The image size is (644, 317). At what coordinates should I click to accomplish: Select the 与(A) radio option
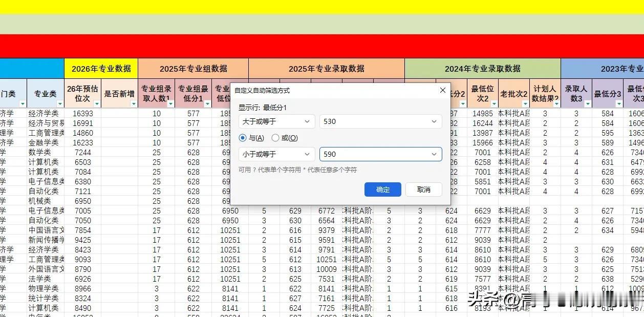[x=251, y=138]
